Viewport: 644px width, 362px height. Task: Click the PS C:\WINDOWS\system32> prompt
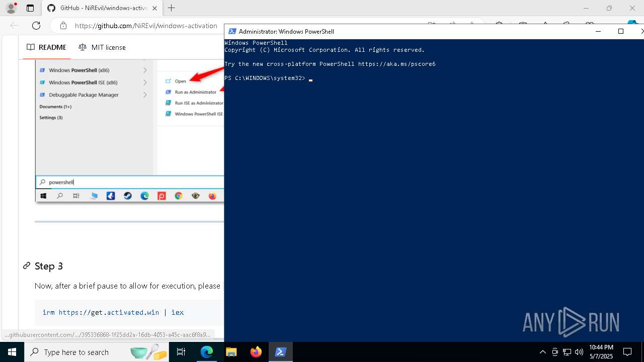coord(265,78)
